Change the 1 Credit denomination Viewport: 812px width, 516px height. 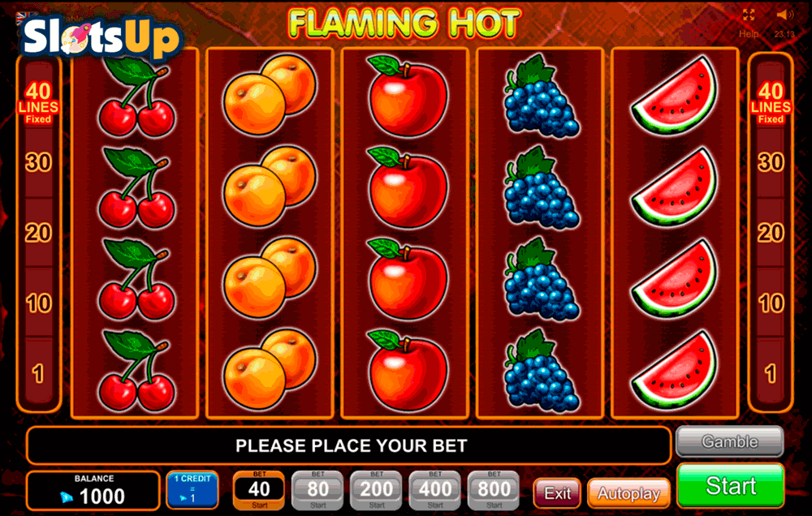(192, 489)
